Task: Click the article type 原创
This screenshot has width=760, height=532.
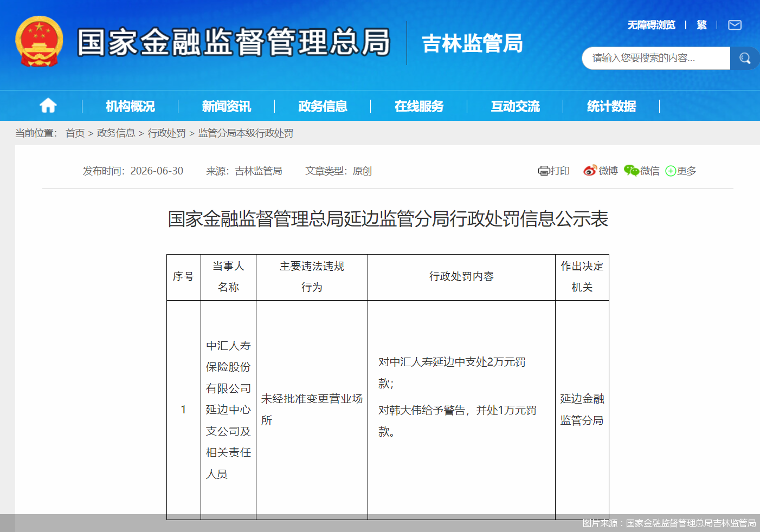Action: pyautogui.click(x=362, y=171)
